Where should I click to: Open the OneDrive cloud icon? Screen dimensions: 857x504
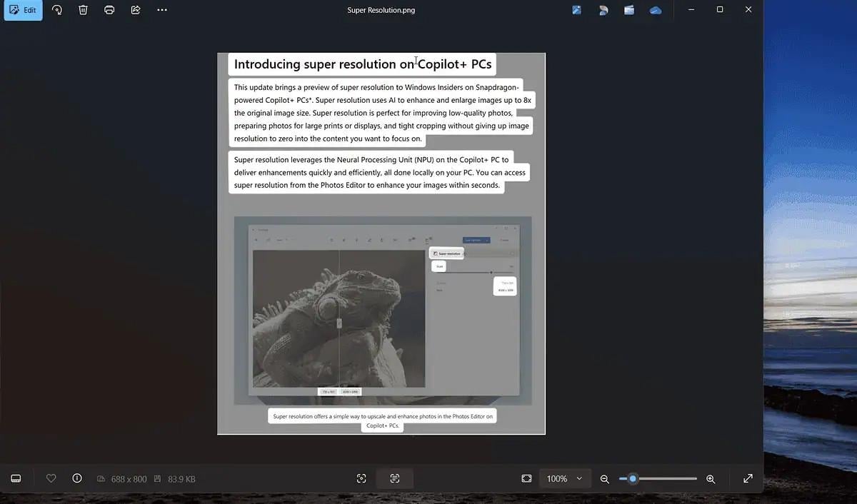pos(655,11)
